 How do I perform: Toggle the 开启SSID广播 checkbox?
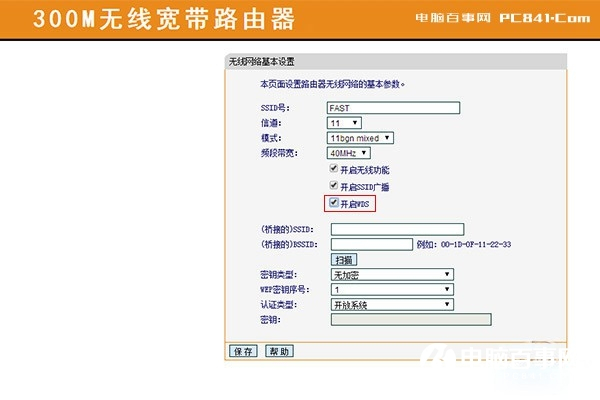334,185
